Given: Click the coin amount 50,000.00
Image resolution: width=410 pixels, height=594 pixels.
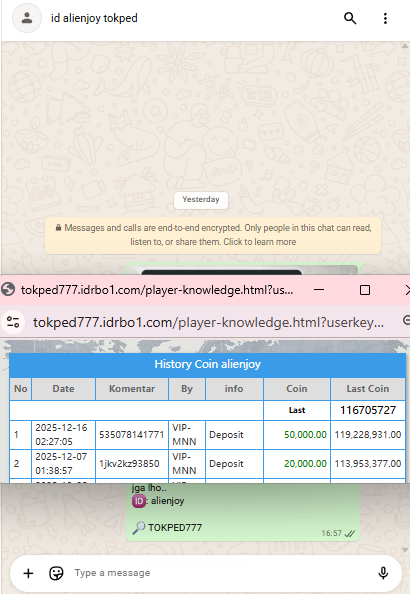Looking at the screenshot, I should tap(305, 435).
